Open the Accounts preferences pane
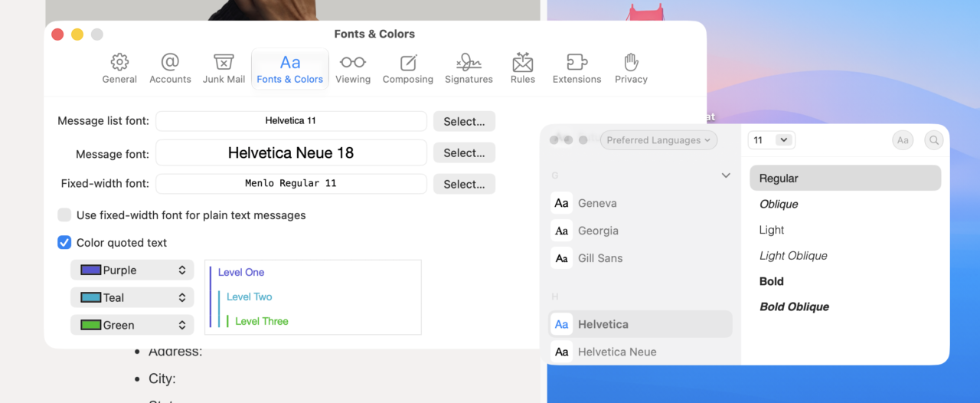Viewport: 980px width, 403px height. (x=170, y=69)
